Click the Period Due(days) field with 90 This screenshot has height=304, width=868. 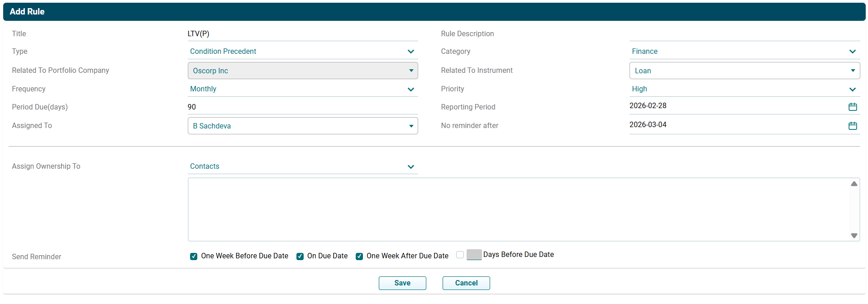(302, 107)
